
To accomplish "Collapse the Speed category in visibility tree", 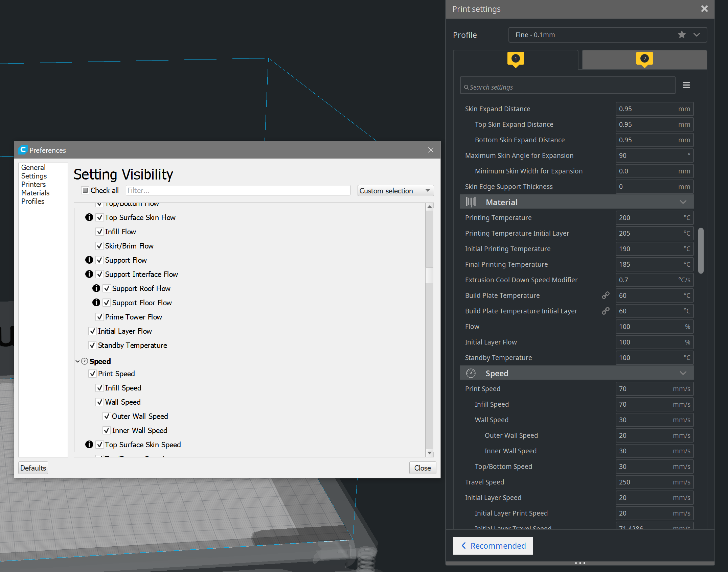I will click(77, 361).
